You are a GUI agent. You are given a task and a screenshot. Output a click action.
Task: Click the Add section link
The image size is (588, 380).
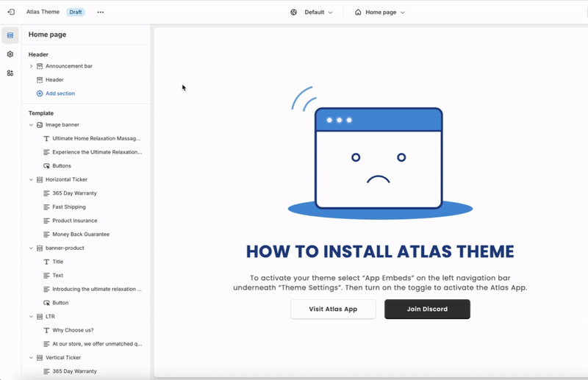coord(60,93)
